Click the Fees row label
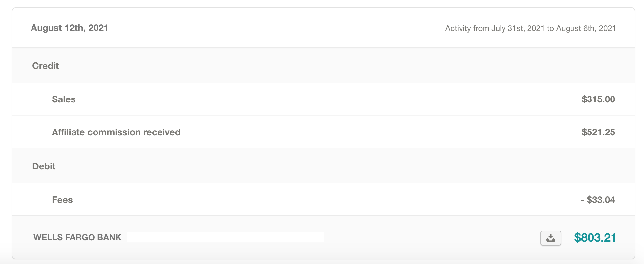This screenshot has height=264, width=644. pos(62,200)
